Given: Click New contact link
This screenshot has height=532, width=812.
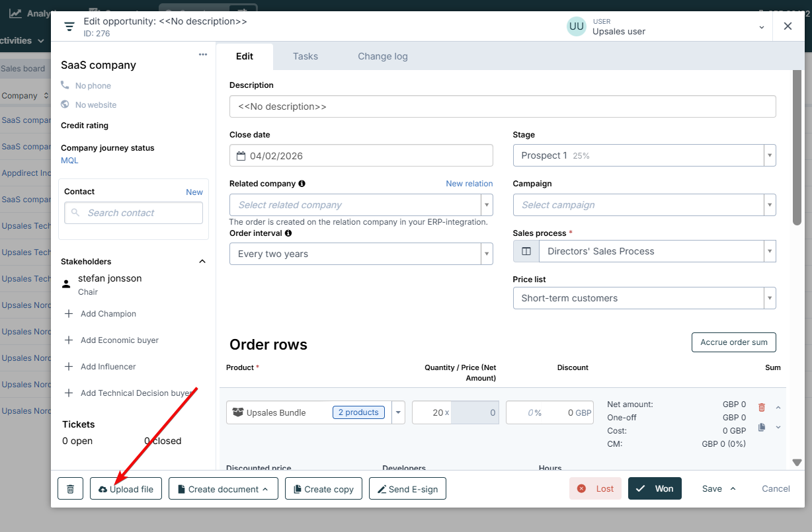Looking at the screenshot, I should pos(194,192).
